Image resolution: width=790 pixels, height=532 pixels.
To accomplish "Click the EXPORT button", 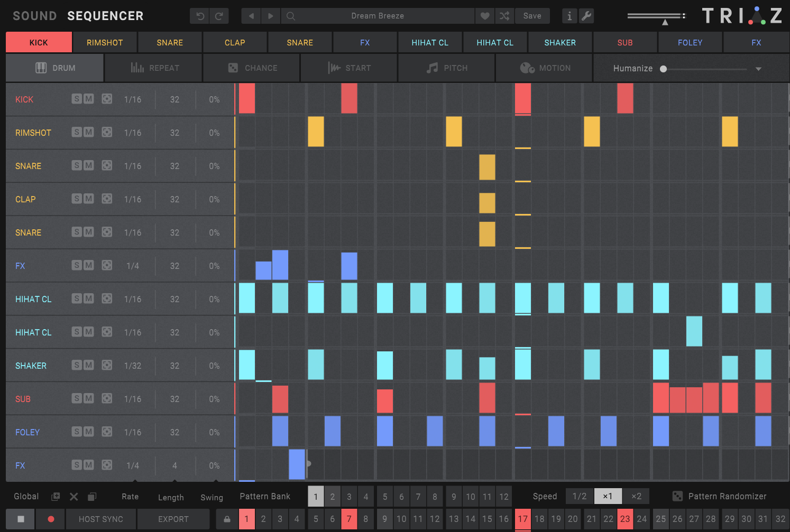I will tap(173, 519).
